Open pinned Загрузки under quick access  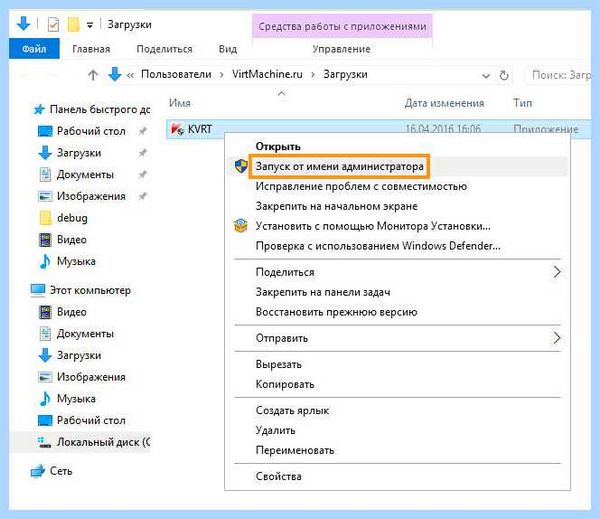(x=79, y=153)
